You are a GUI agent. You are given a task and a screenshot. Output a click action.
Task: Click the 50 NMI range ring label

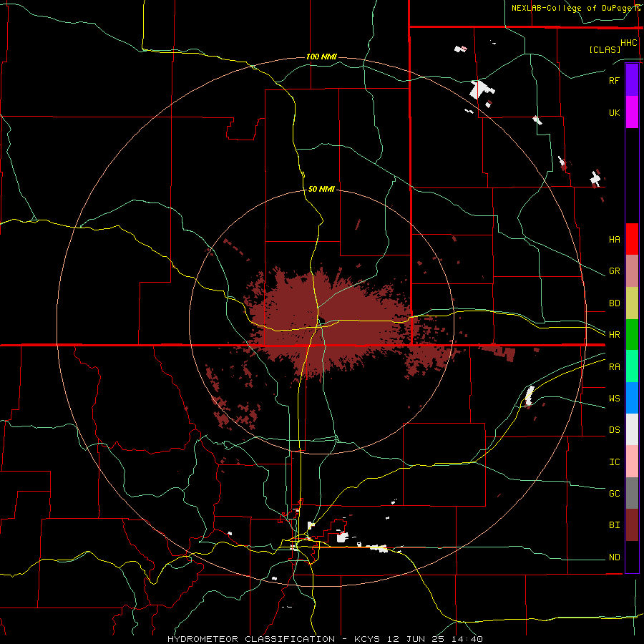[321, 189]
